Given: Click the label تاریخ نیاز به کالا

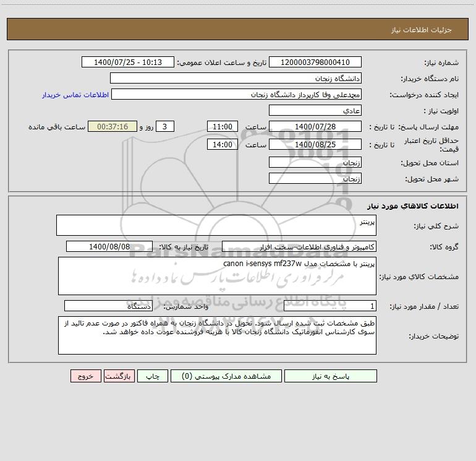Looking at the screenshot, I should (184, 247).
